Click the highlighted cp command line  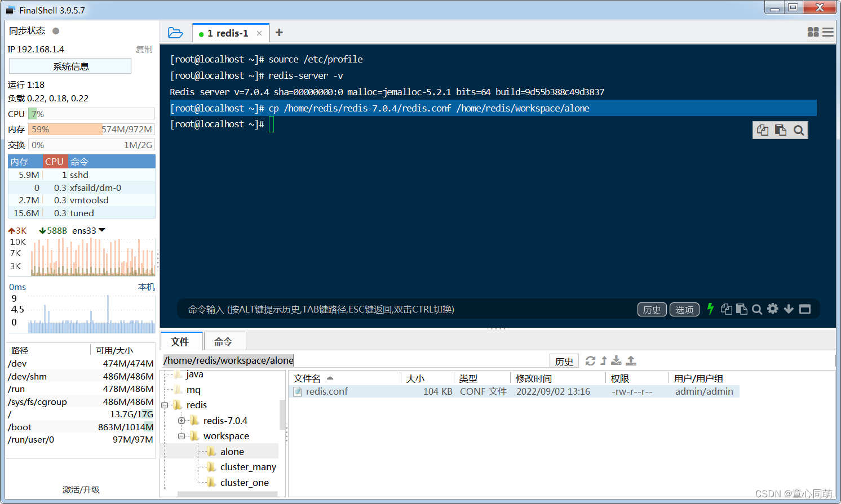(493, 108)
